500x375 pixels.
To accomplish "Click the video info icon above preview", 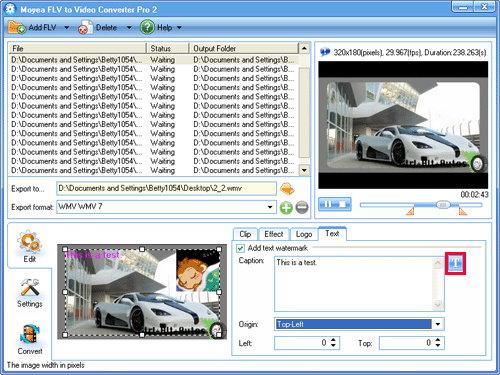I will [x=325, y=52].
